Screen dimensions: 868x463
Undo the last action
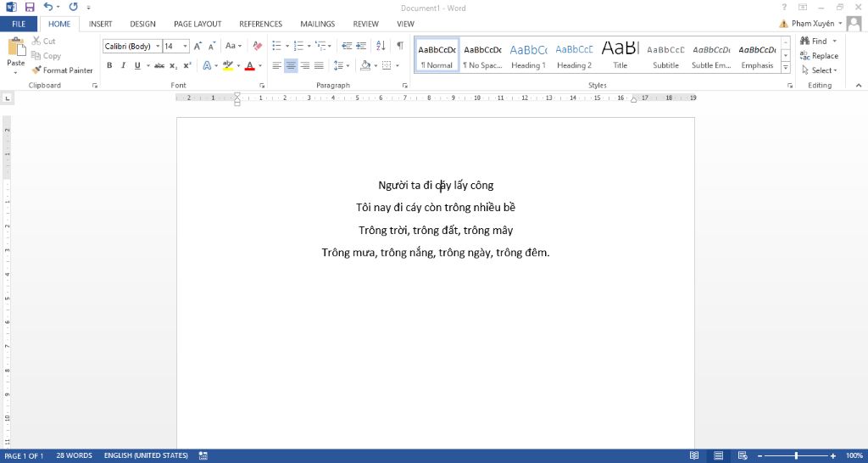(x=47, y=7)
